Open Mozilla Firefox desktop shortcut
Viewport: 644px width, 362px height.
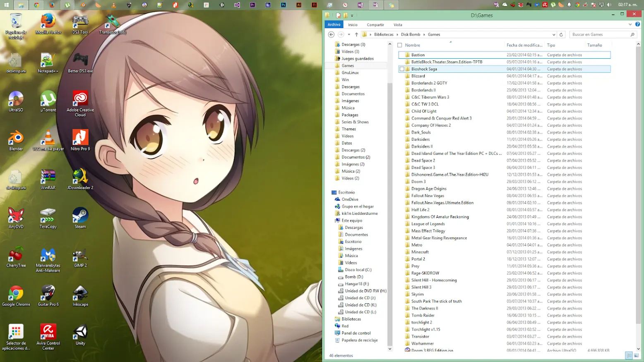(x=48, y=23)
